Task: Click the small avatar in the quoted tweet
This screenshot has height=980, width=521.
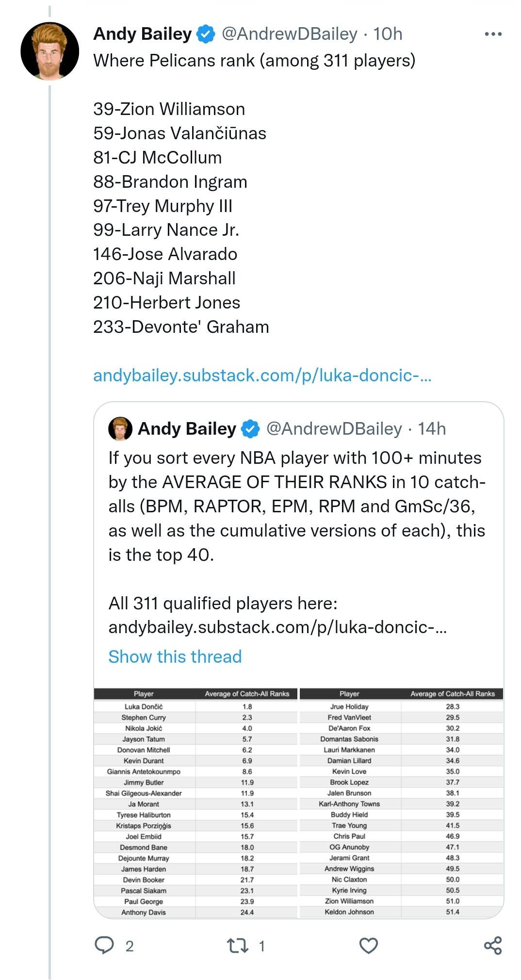Action: tap(120, 429)
